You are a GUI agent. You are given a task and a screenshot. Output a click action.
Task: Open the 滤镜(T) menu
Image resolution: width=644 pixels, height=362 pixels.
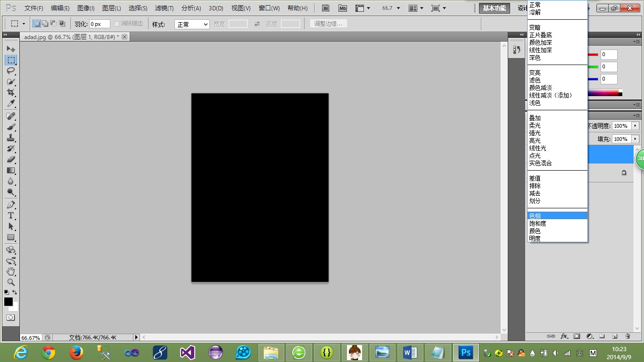pyautogui.click(x=164, y=8)
